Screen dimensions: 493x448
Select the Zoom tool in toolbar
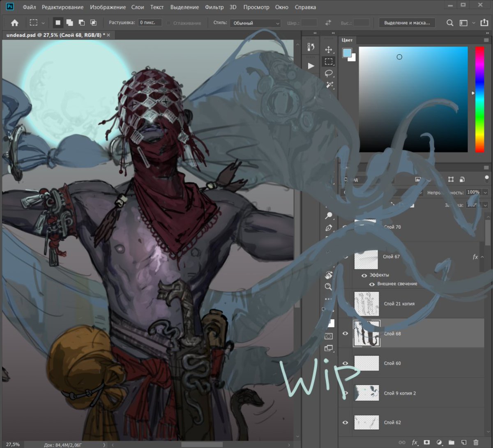(329, 287)
